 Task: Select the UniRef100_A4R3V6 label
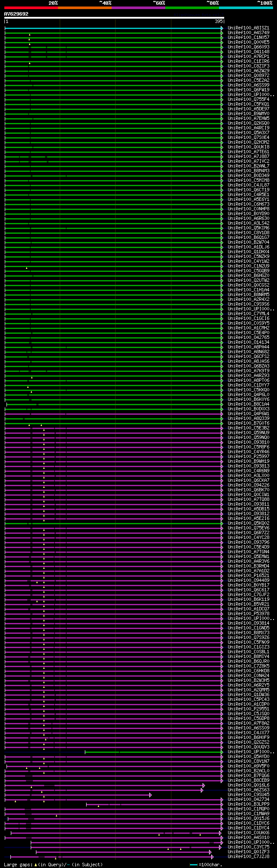point(248,561)
